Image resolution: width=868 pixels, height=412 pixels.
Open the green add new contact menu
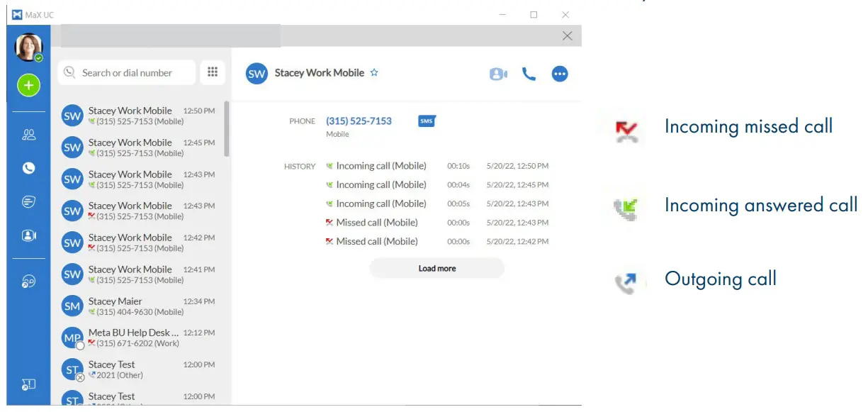point(28,84)
